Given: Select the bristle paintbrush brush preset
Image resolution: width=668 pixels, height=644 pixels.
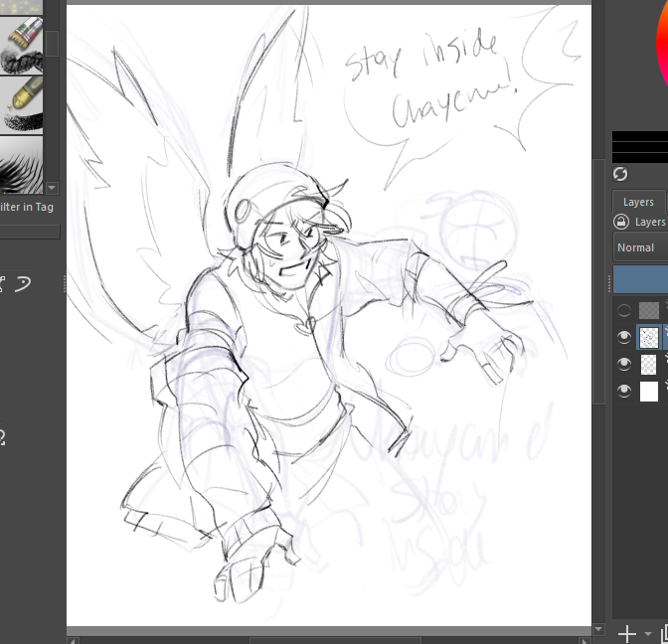Looking at the screenshot, I should (21, 46).
